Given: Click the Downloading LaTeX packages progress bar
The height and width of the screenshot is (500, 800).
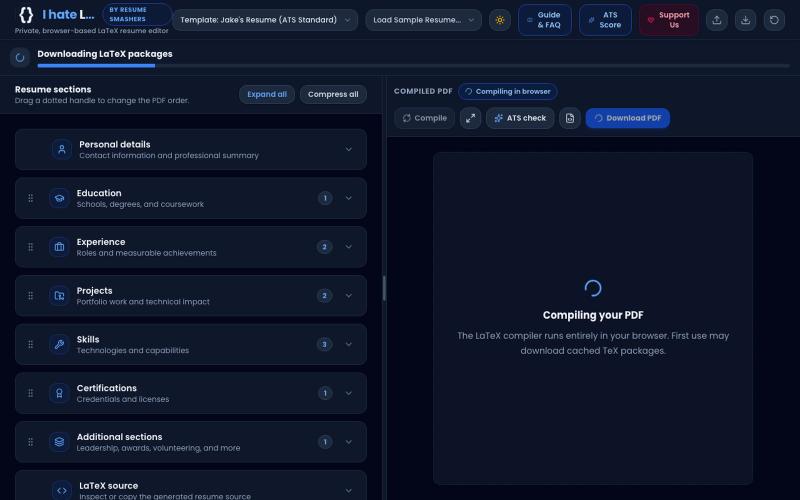Looking at the screenshot, I should (x=413, y=66).
